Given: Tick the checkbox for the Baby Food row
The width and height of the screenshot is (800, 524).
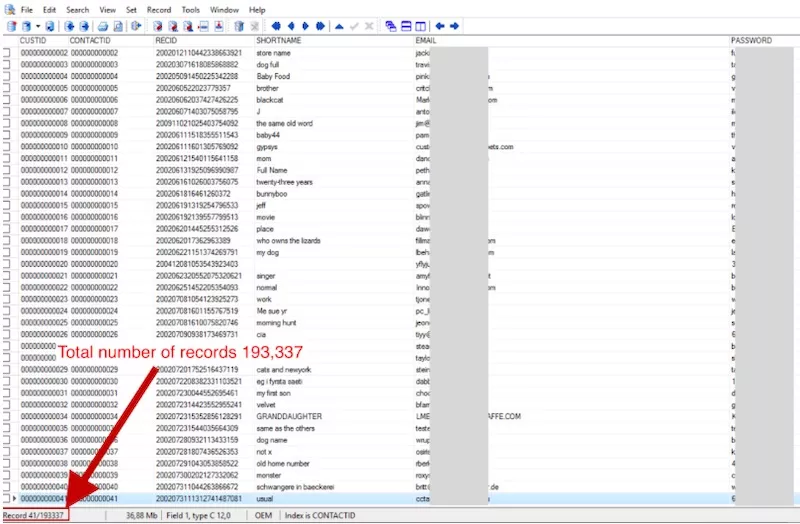Looking at the screenshot, I should coord(7,76).
